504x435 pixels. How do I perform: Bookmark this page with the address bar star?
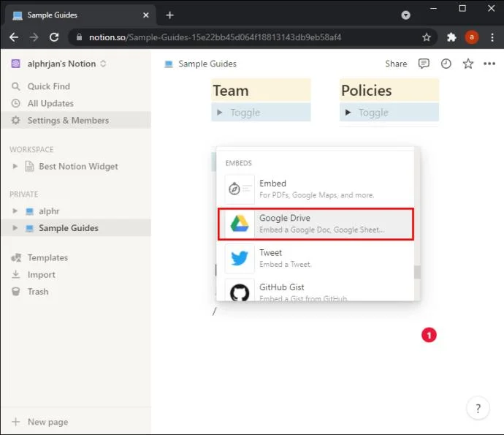427,37
